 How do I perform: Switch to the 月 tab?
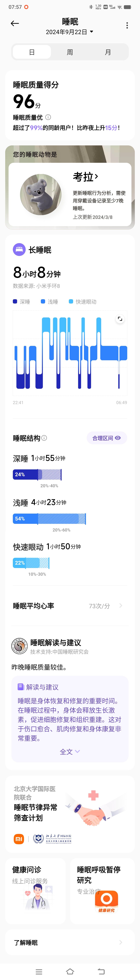108,52
